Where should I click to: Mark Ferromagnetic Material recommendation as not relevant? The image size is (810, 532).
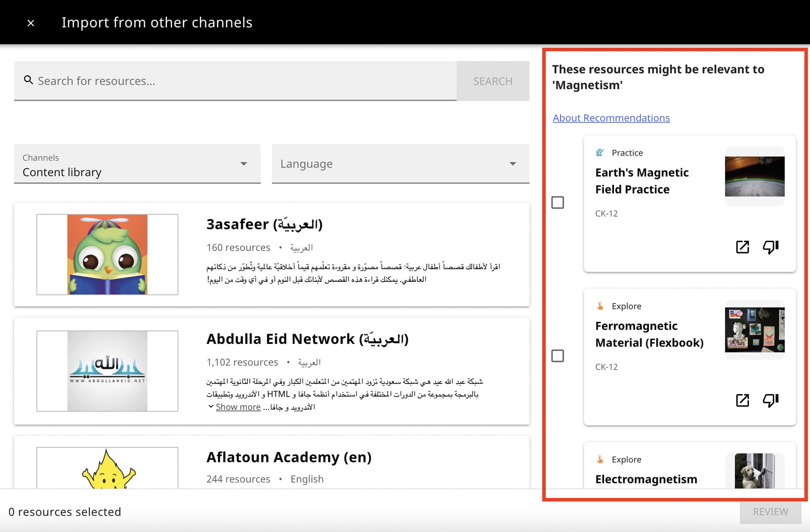pyautogui.click(x=770, y=400)
